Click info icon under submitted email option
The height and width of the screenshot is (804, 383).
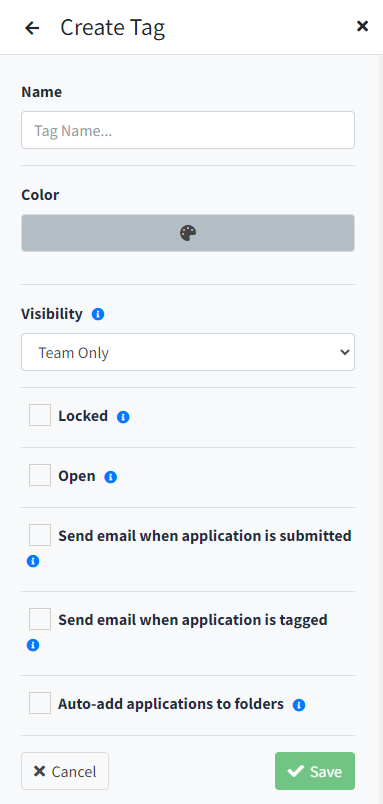click(33, 561)
